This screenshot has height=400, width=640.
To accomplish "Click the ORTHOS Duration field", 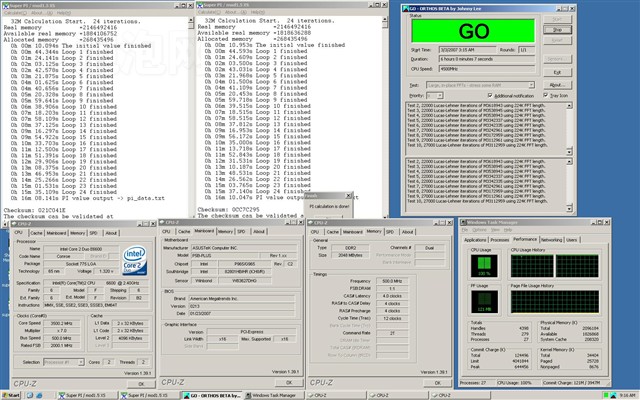I will (487, 59).
